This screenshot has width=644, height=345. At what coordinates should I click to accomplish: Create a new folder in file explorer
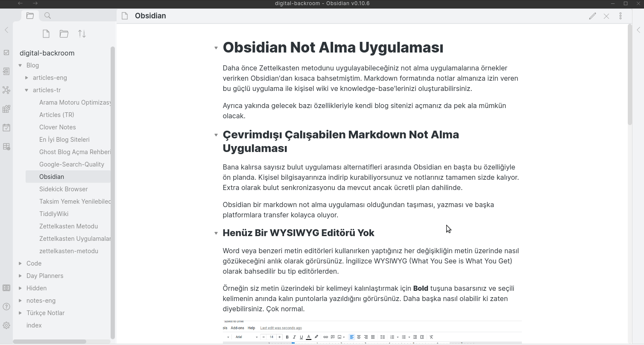pyautogui.click(x=64, y=34)
